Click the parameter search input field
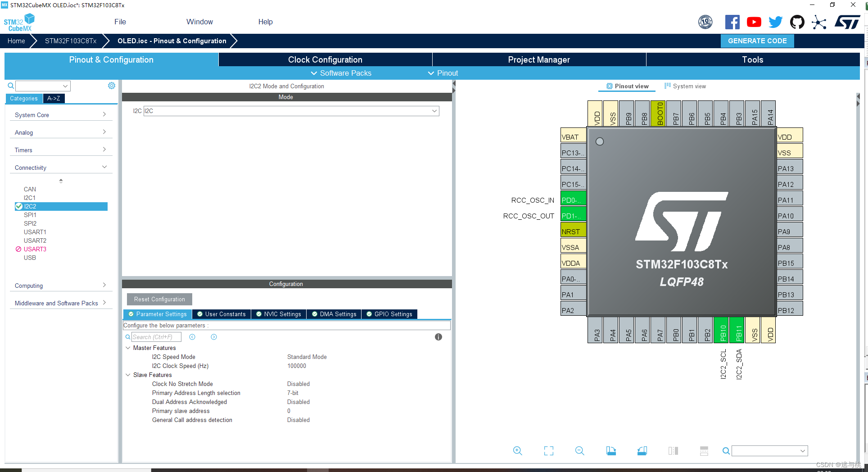This screenshot has height=472, width=868. tap(156, 337)
